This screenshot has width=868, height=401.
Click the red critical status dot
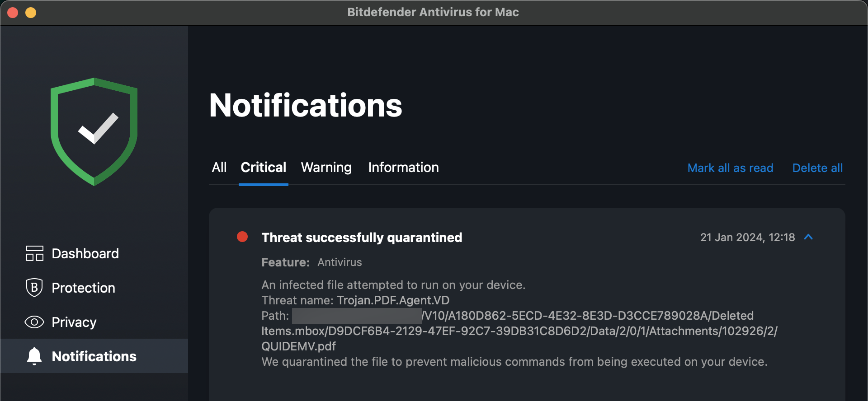(242, 237)
